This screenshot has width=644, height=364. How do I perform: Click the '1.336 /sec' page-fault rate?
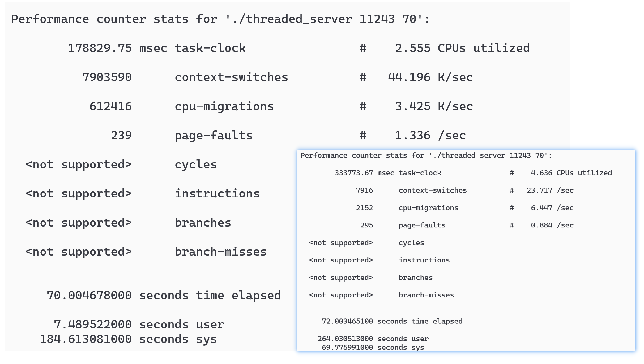point(430,136)
